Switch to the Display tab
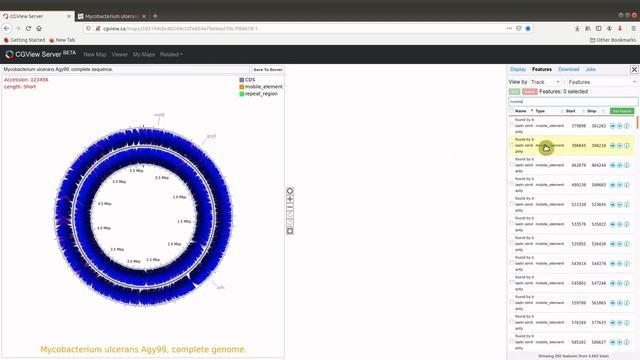 click(518, 69)
